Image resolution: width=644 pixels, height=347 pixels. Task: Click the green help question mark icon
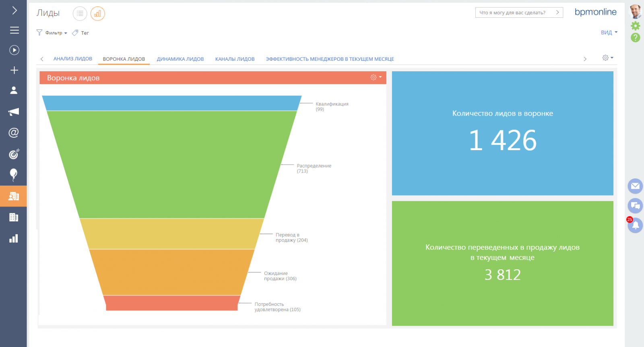(635, 38)
